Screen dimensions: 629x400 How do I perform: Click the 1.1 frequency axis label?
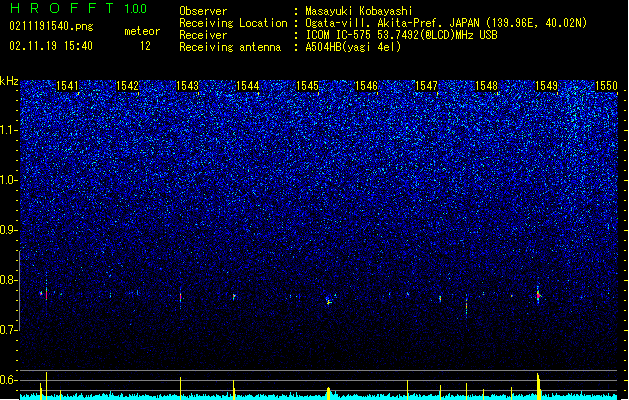9,130
